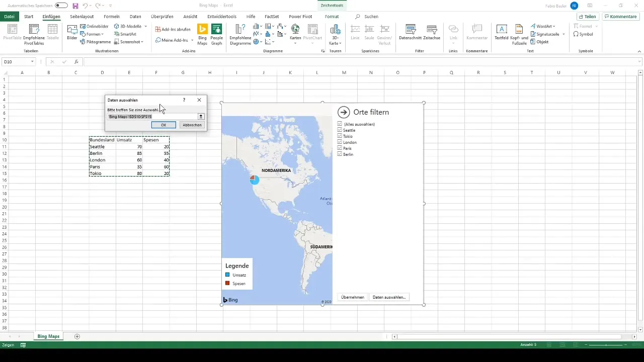Insert an Objekt
This screenshot has height=362, width=644.
[539, 42]
